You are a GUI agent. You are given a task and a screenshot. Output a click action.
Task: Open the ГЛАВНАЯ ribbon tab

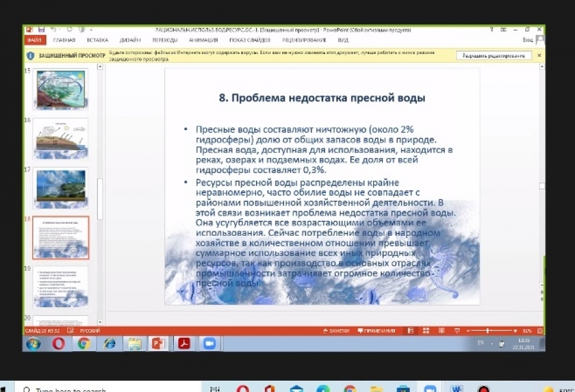point(64,40)
